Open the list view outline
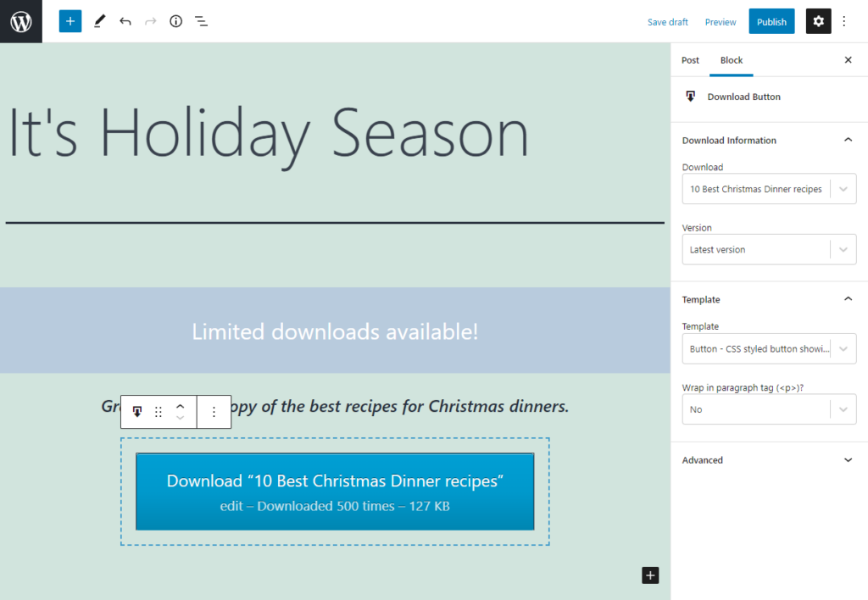 pyautogui.click(x=202, y=21)
